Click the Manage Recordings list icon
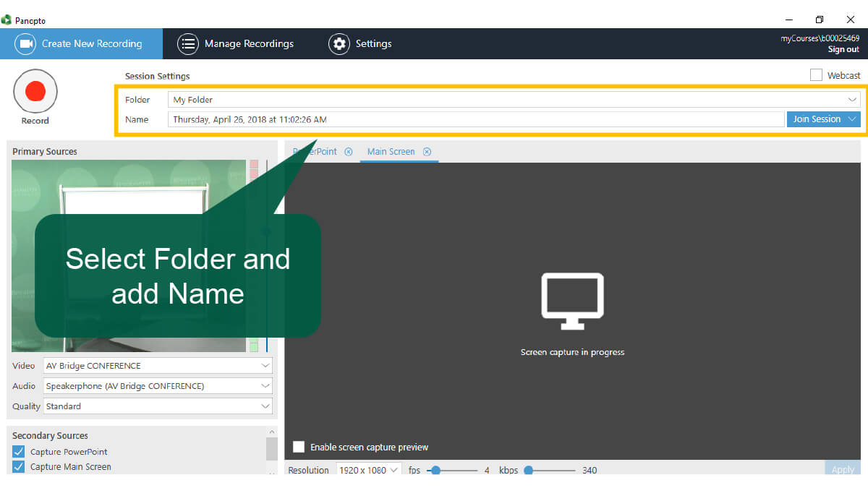The image size is (868, 488). (x=188, y=43)
